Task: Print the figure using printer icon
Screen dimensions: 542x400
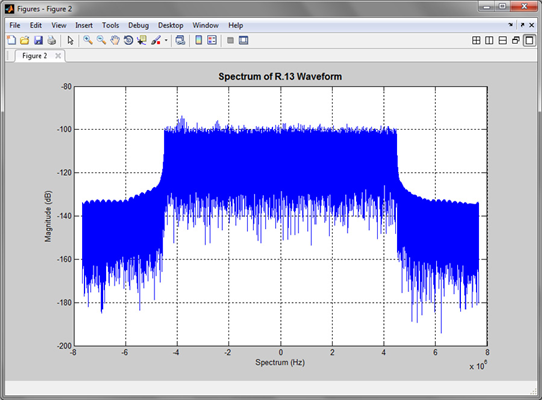Action: click(x=52, y=40)
